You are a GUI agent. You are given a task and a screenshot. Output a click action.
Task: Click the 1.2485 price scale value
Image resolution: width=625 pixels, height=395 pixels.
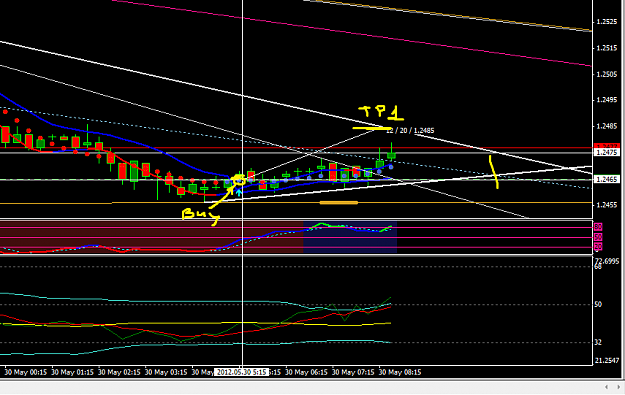(x=607, y=126)
